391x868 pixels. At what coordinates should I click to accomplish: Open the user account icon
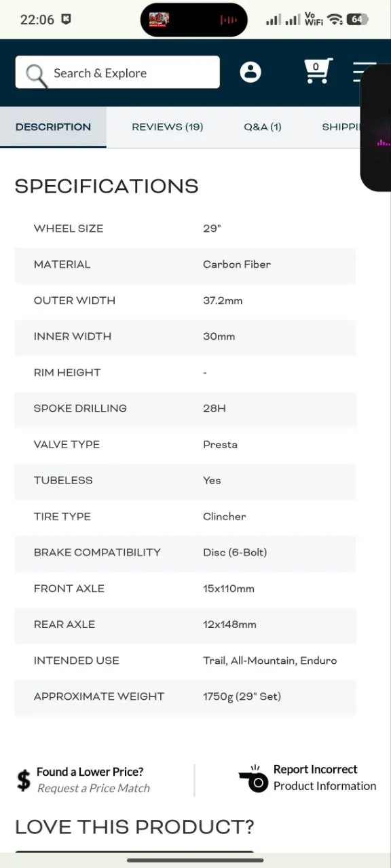(x=250, y=72)
